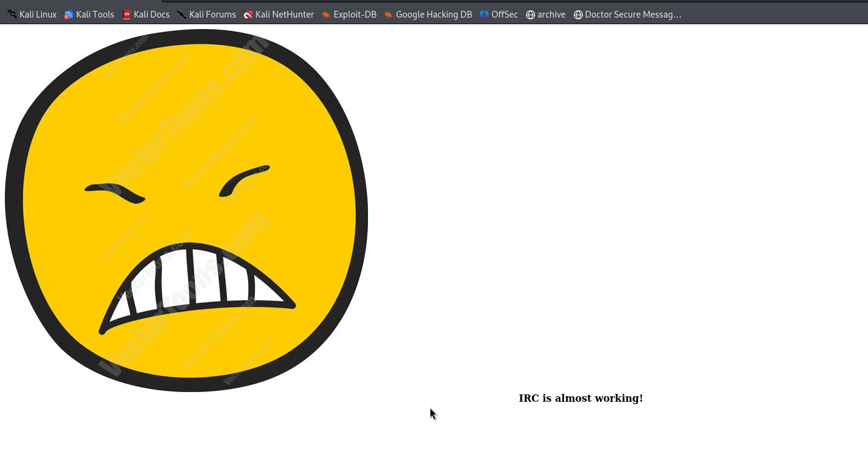Click the Google Hacking DB bookmark icon
The width and height of the screenshot is (868, 458).
389,15
